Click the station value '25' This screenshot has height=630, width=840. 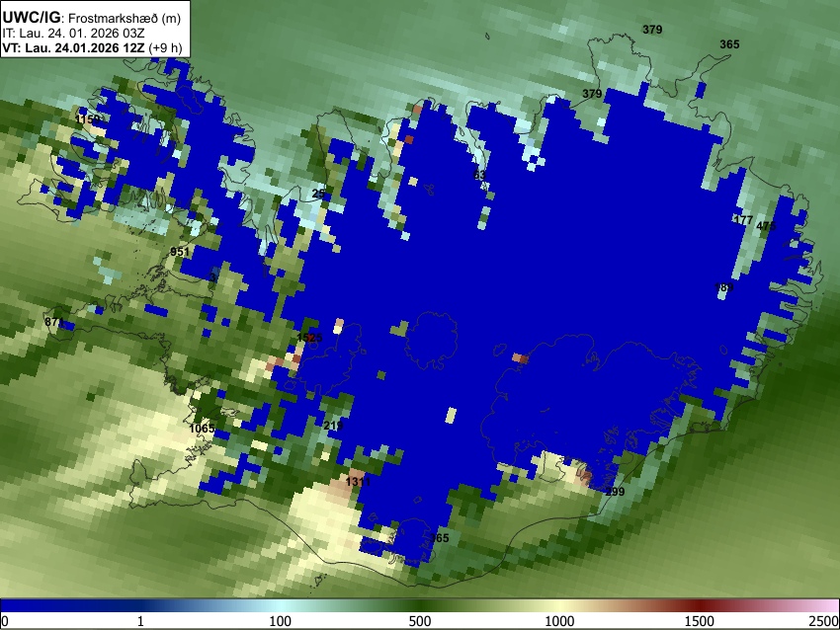coord(318,194)
